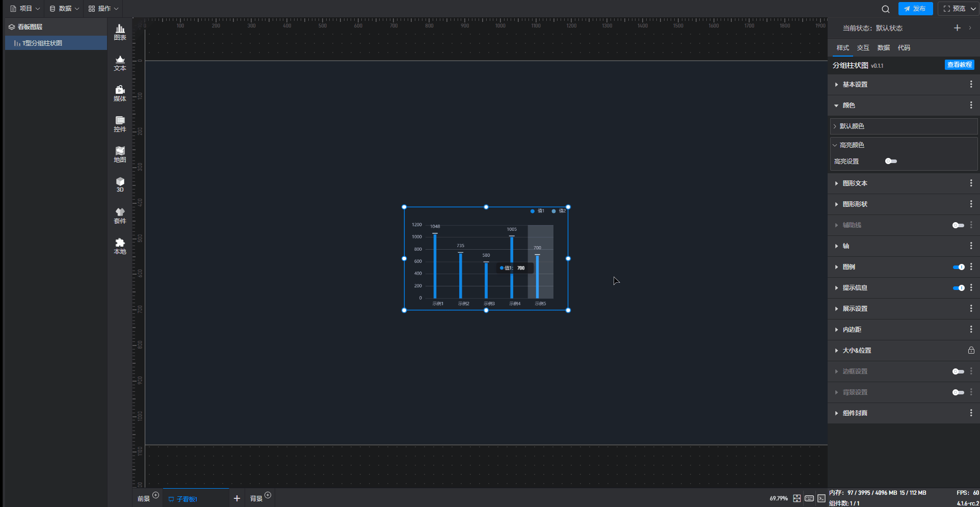The width and height of the screenshot is (980, 507).
Task: Enable the 高亮设置 toggle
Action: 891,161
